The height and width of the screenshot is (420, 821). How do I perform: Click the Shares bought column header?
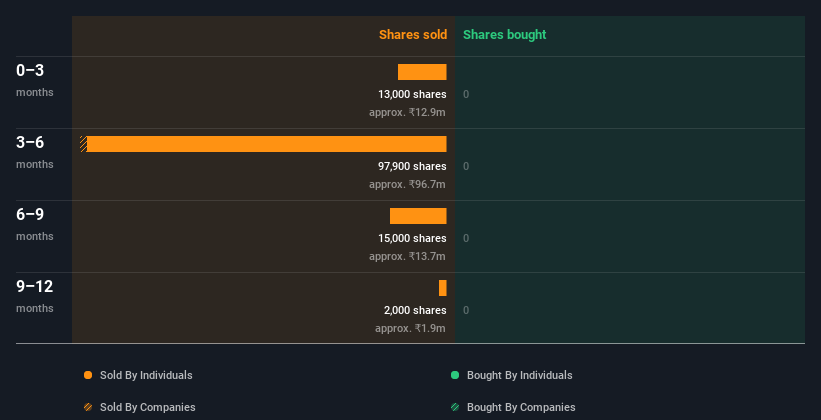click(x=505, y=35)
